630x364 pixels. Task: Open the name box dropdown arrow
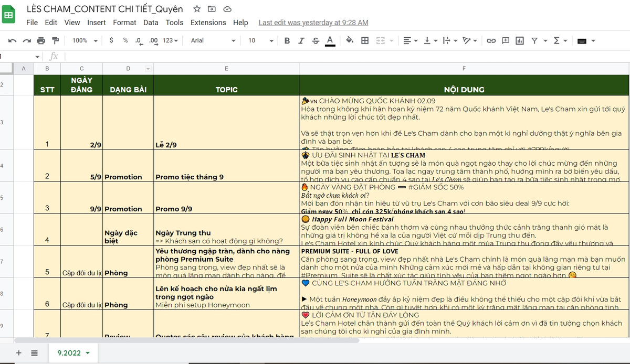coord(37,57)
